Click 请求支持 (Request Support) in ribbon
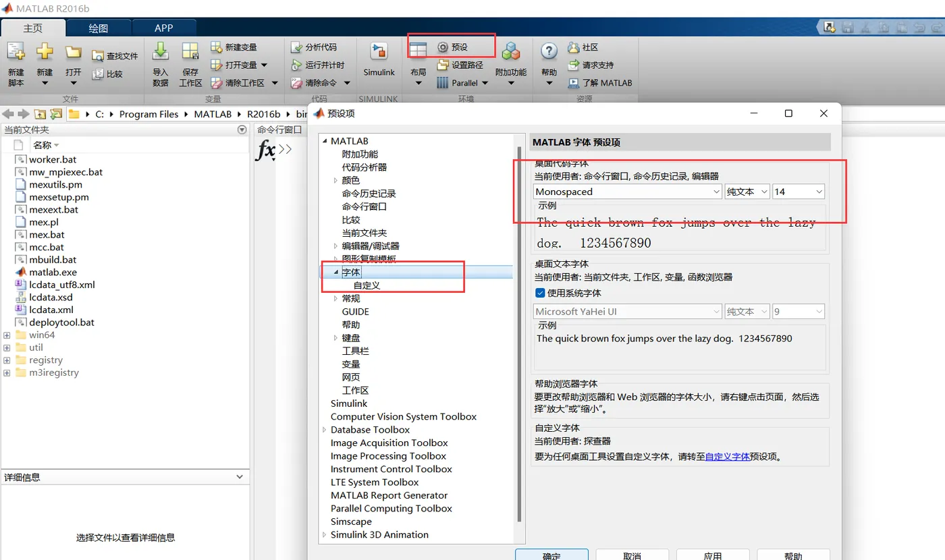Viewport: 945px width, 560px height. coord(591,65)
